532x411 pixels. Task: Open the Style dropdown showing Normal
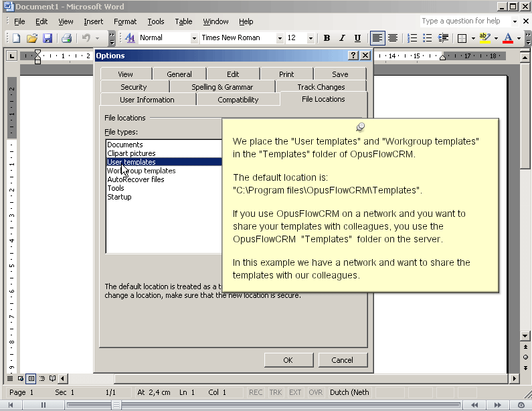pos(194,38)
